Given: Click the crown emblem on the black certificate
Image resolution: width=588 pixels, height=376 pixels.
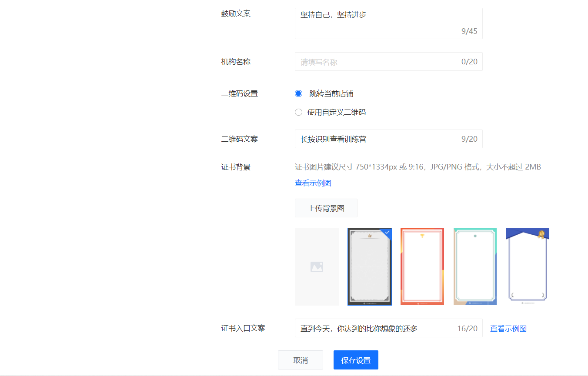Looking at the screenshot, I should pyautogui.click(x=370, y=236).
